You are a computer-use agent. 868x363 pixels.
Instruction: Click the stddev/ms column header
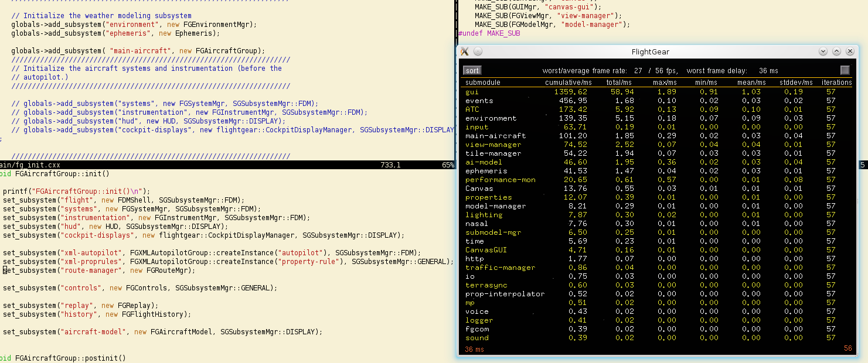pyautogui.click(x=796, y=83)
